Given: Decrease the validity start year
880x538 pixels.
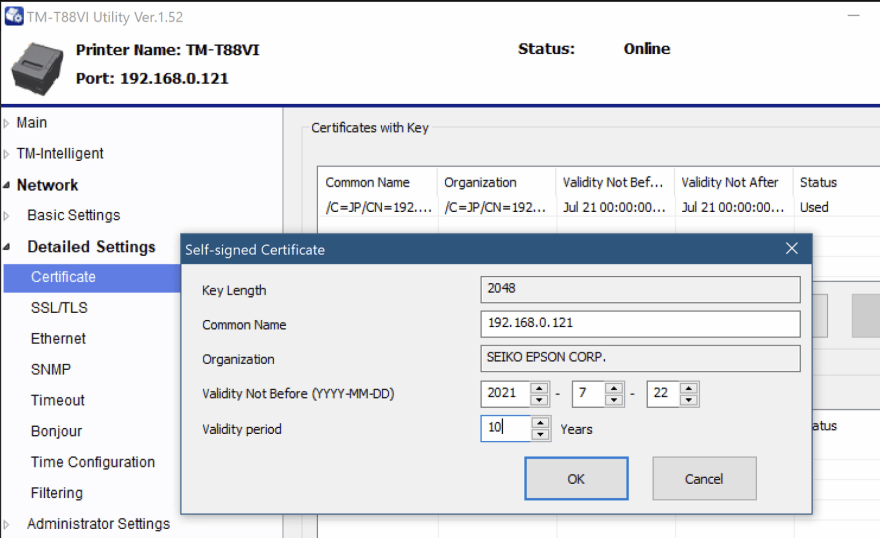Looking at the screenshot, I should 539,400.
